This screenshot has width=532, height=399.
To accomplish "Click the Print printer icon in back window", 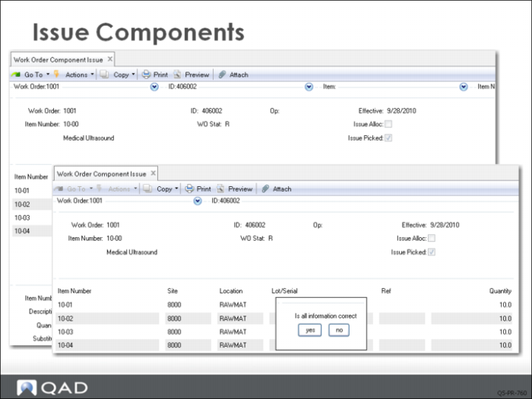I will (x=146, y=74).
